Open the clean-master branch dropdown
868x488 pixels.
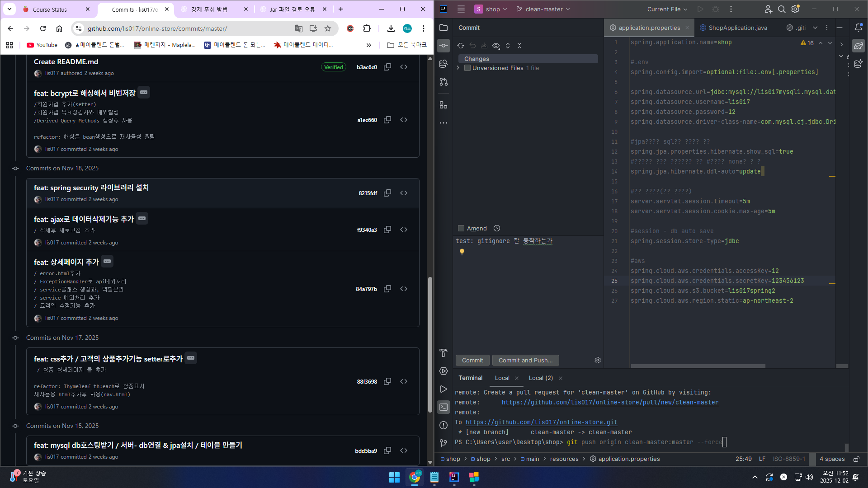pyautogui.click(x=543, y=9)
